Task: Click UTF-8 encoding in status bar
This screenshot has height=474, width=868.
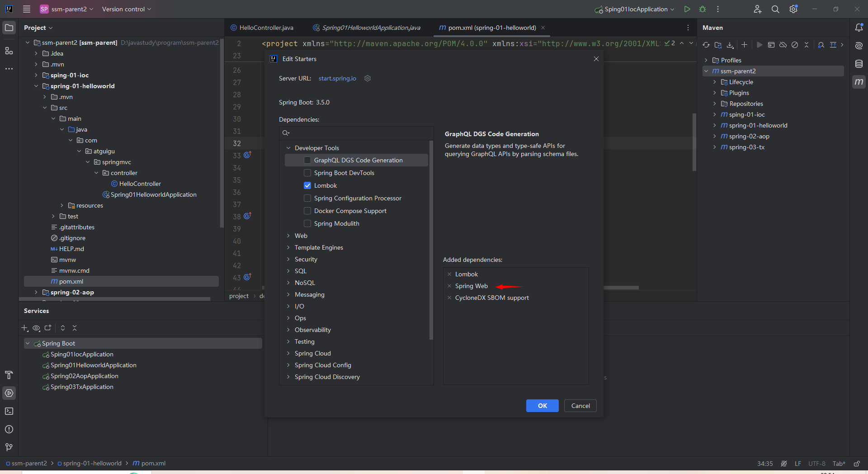Action: pos(817,464)
